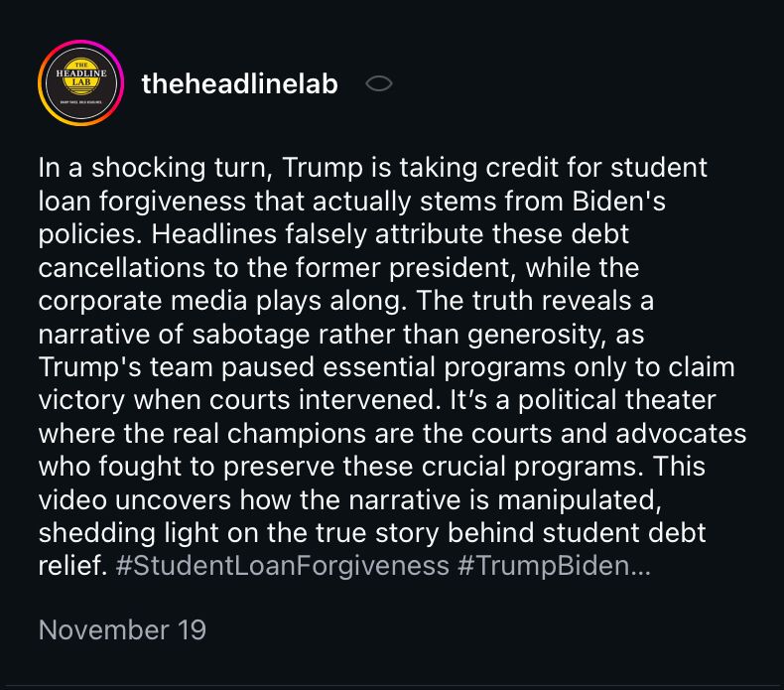The image size is (784, 690).
Task: Click the word "Biden's" in the caption
Action: 619,201
